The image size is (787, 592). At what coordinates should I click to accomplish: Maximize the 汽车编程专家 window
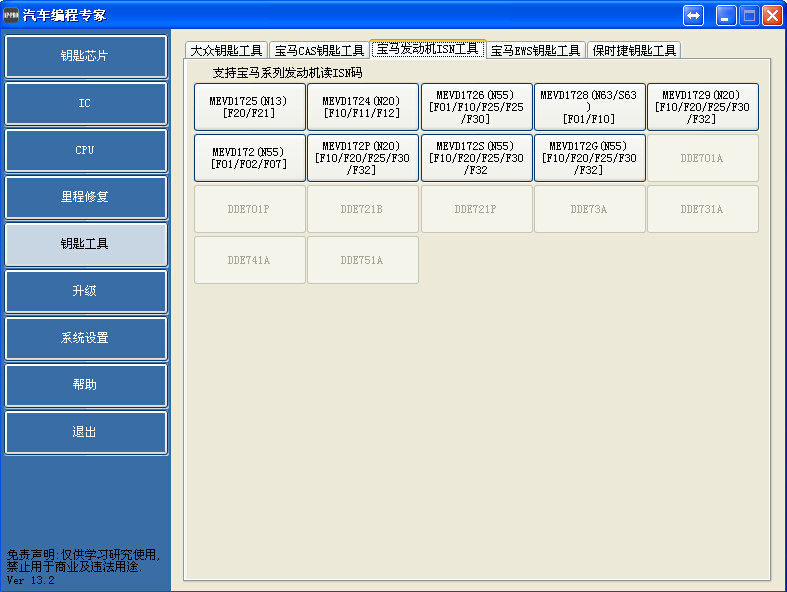(749, 16)
